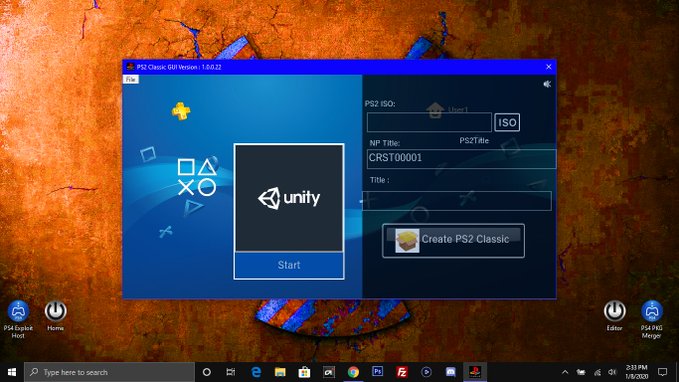679x382 pixels.
Task: Click the ISO browse button
Action: click(507, 122)
